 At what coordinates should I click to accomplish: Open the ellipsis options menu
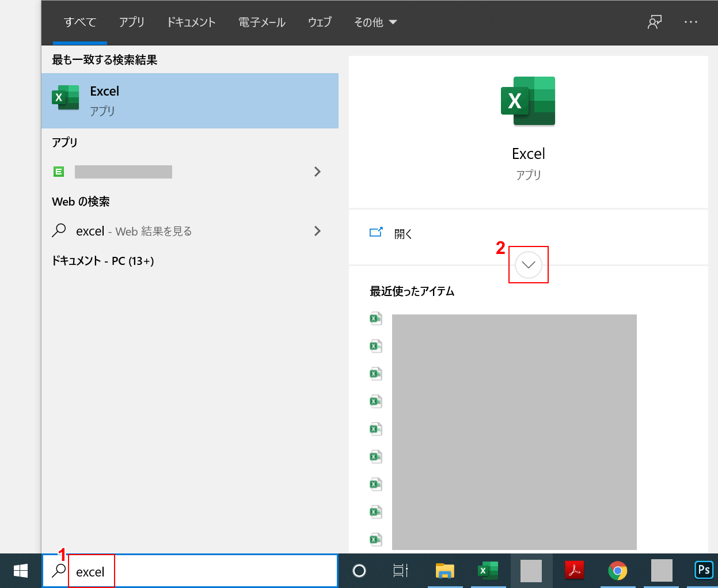[x=690, y=21]
